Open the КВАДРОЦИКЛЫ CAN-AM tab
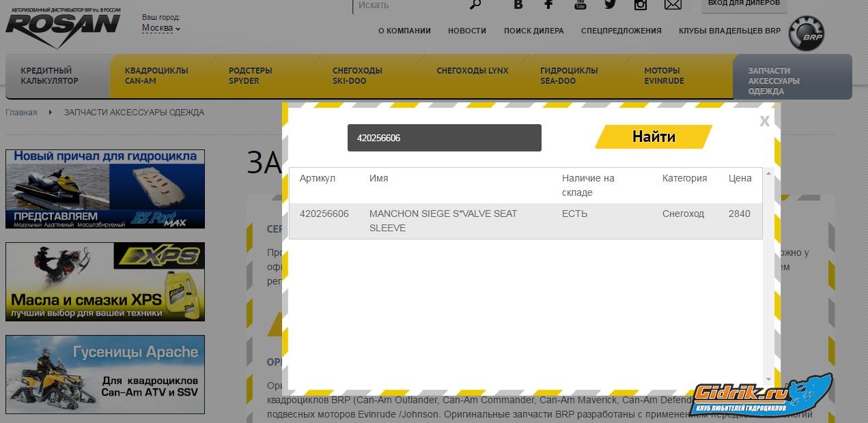The height and width of the screenshot is (423, 868). pyautogui.click(x=156, y=76)
